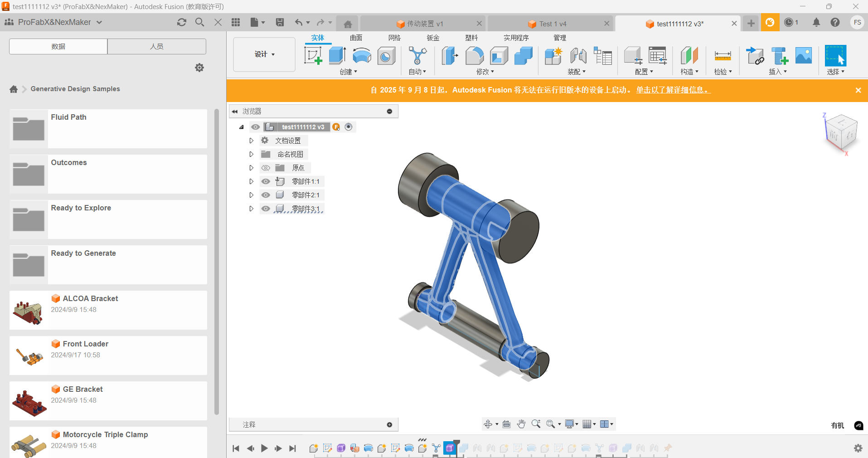
Task: Click the Save icon in top bar
Action: point(280,22)
